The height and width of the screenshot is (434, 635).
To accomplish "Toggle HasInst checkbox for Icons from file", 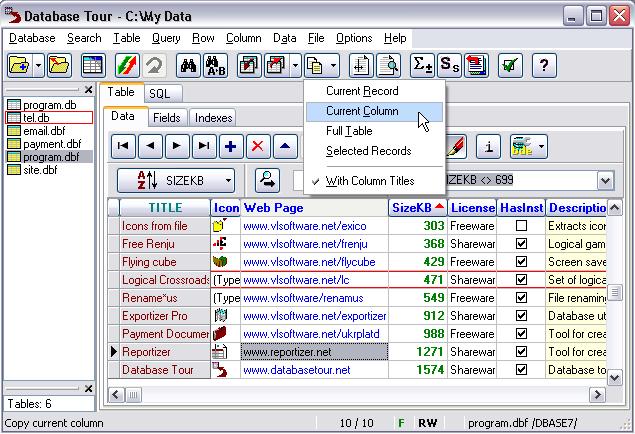I will (x=521, y=226).
